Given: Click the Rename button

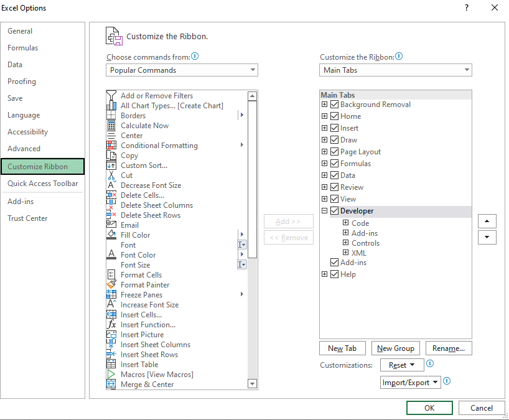Looking at the screenshot, I should point(449,348).
